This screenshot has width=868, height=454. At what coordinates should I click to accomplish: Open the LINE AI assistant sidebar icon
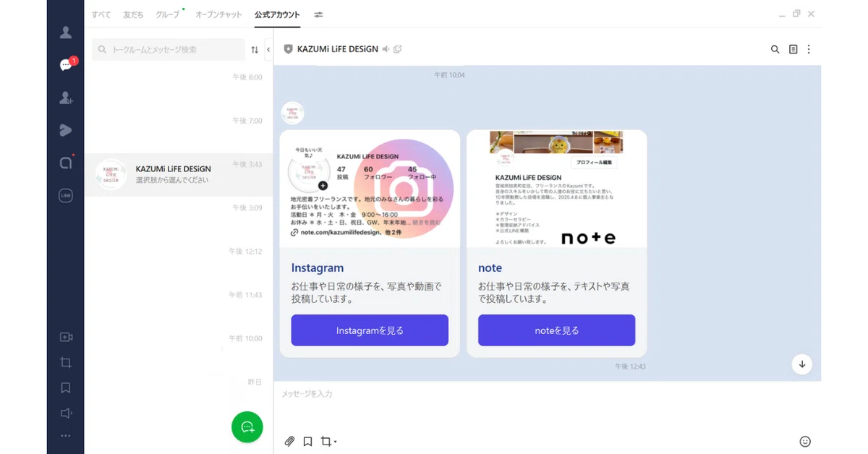(x=66, y=163)
